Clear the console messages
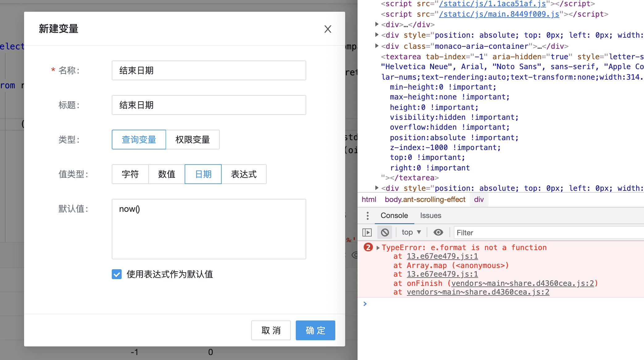Image resolution: width=644 pixels, height=360 pixels. (x=385, y=232)
